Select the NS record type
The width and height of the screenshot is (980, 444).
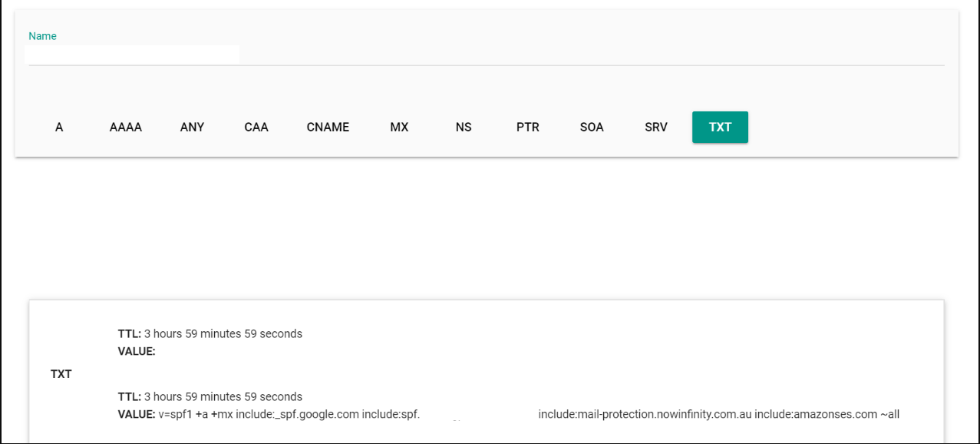[464, 127]
